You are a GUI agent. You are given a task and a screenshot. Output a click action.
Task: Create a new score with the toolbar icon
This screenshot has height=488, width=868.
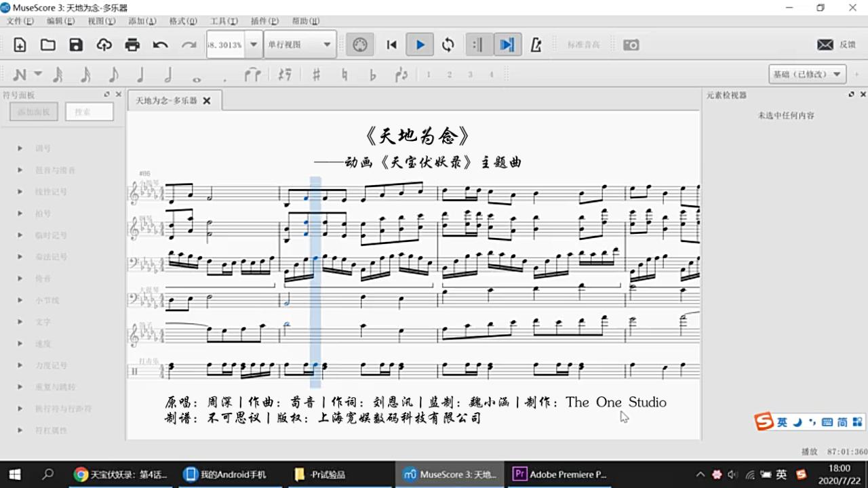pos(20,45)
